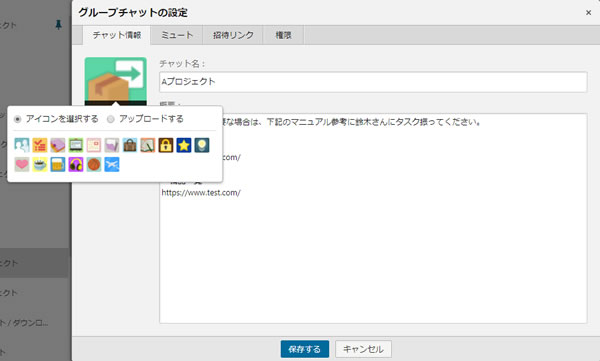Select the アイコンを選択する radio button
The height and width of the screenshot is (361, 600).
coord(17,119)
